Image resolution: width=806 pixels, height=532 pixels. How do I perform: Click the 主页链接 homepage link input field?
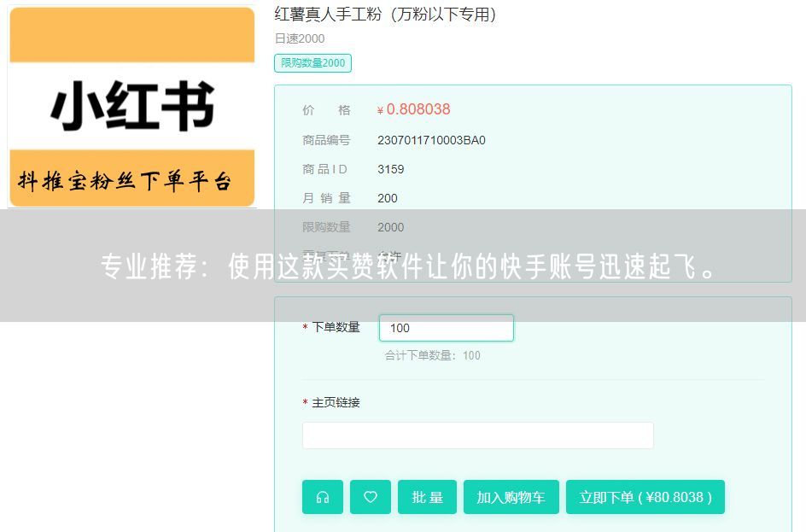click(x=477, y=435)
